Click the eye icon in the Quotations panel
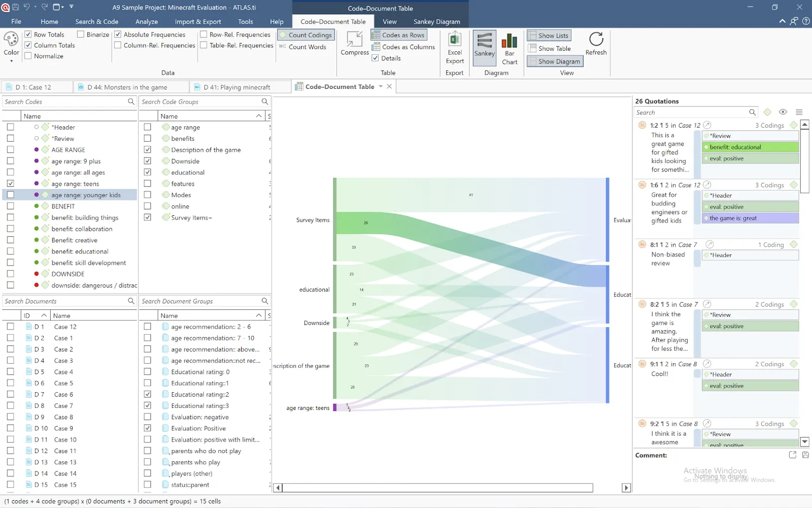 (783, 112)
